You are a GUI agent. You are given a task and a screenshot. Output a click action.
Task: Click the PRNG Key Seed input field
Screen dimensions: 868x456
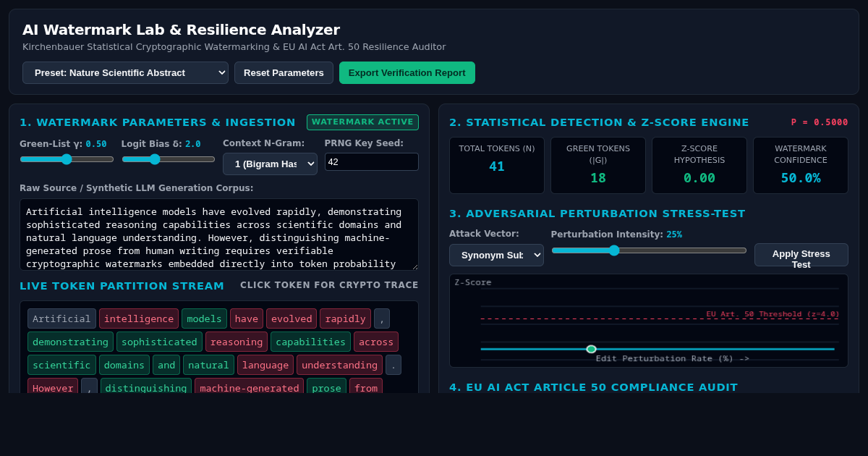tap(372, 161)
